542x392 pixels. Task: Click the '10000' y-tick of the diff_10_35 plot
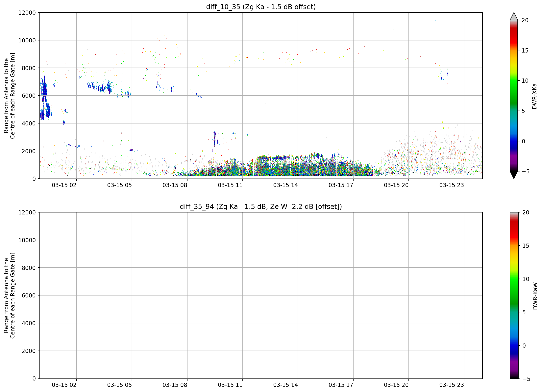27,40
